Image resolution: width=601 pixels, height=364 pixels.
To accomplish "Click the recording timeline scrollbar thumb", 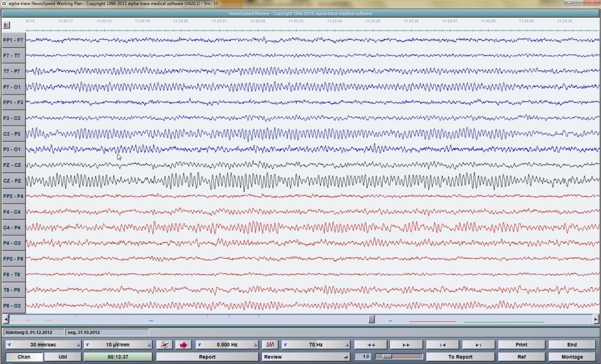I will [x=372, y=319].
